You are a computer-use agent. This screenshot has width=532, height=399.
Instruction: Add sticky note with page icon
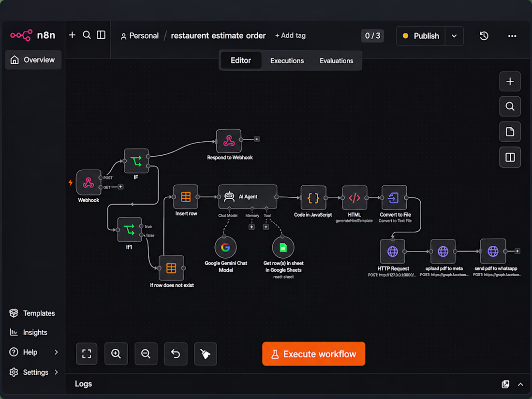510,132
